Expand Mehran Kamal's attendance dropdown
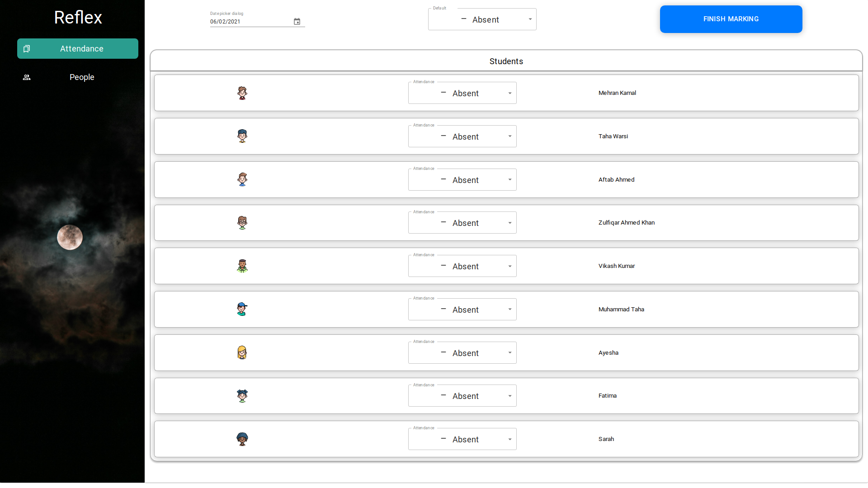The height and width of the screenshot is (488, 868). point(462,93)
